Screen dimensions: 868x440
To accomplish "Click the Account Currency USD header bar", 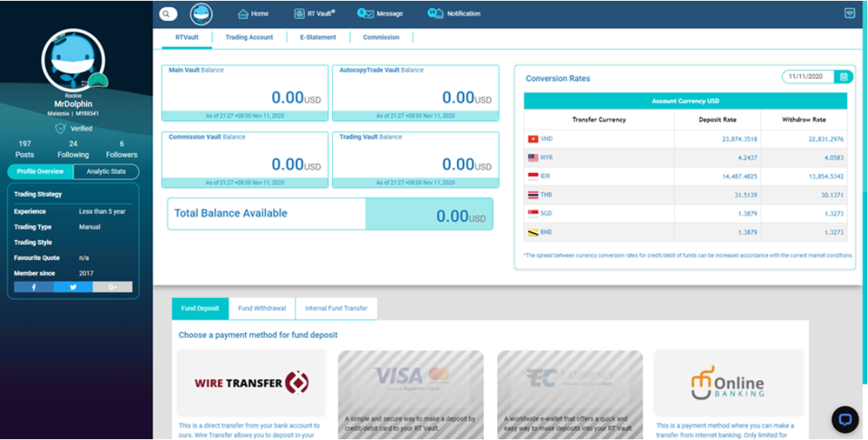I will [685, 101].
